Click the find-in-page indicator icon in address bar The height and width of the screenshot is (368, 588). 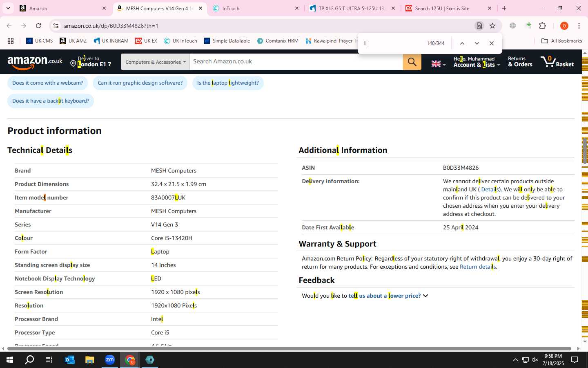[479, 26]
